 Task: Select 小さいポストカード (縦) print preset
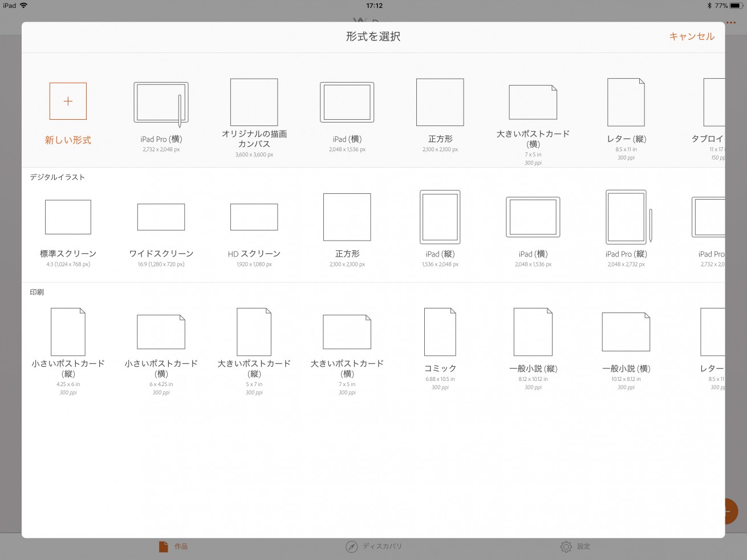(x=68, y=352)
